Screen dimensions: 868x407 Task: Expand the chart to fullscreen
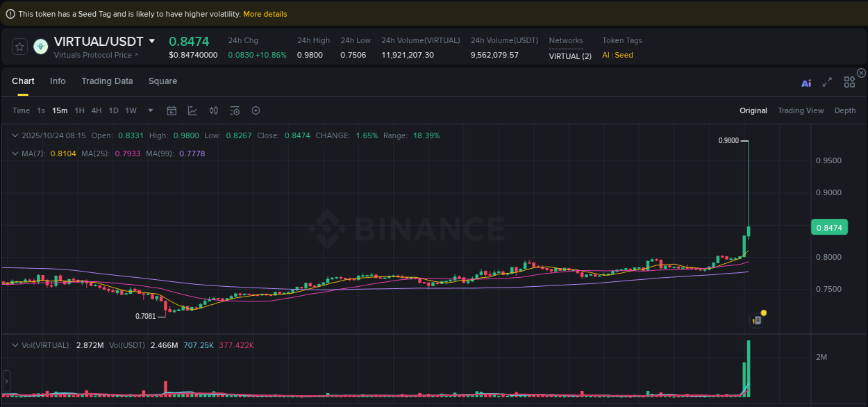pos(827,82)
